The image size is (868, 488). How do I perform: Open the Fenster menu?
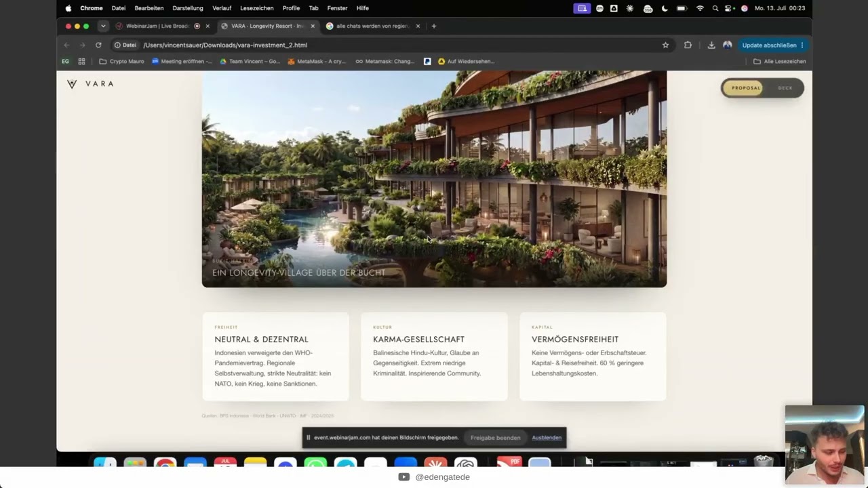pos(338,8)
